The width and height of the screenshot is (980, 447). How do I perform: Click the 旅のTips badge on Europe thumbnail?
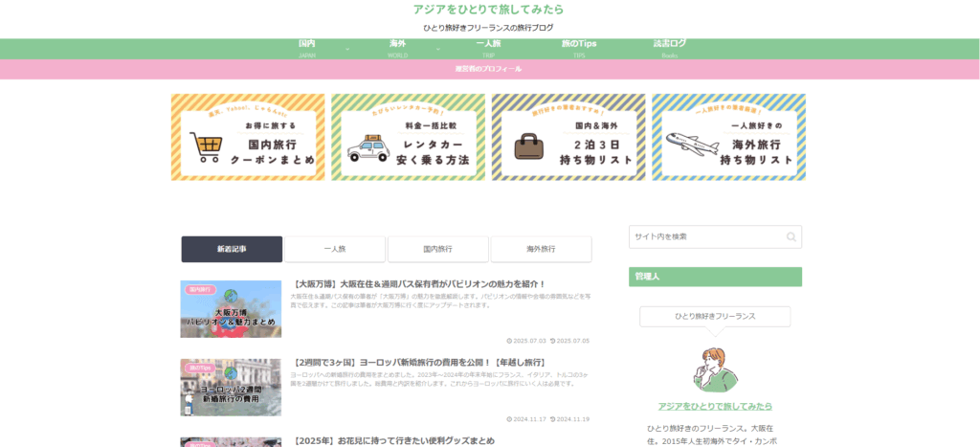pyautogui.click(x=200, y=367)
